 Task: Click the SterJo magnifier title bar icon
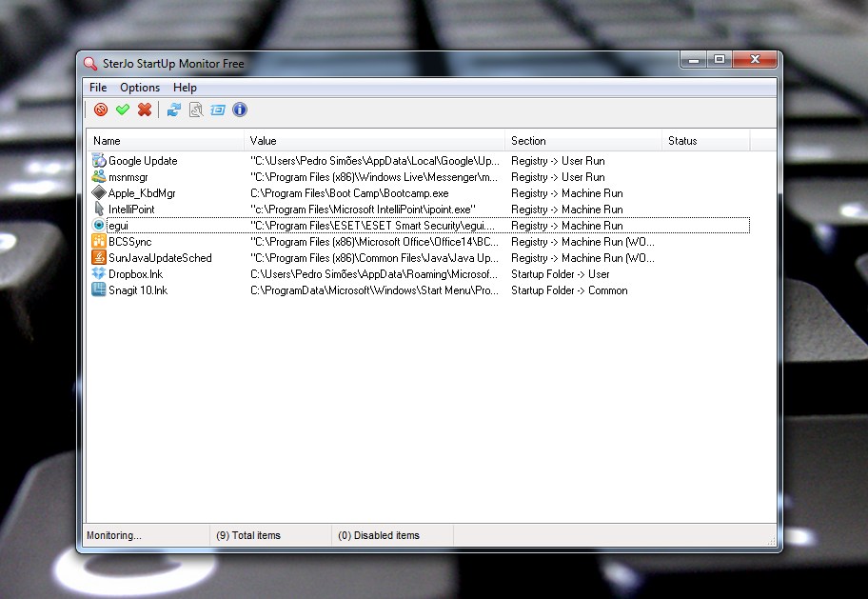point(89,63)
